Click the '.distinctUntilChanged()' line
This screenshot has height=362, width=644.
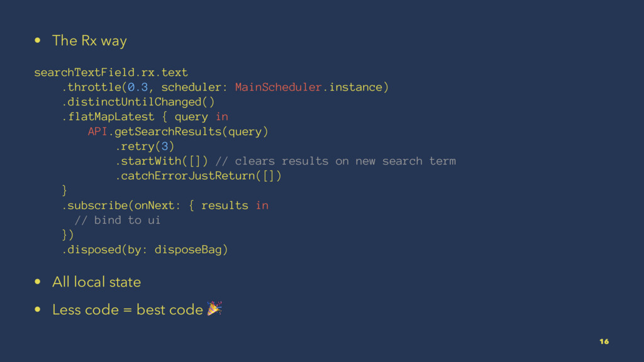pos(137,102)
